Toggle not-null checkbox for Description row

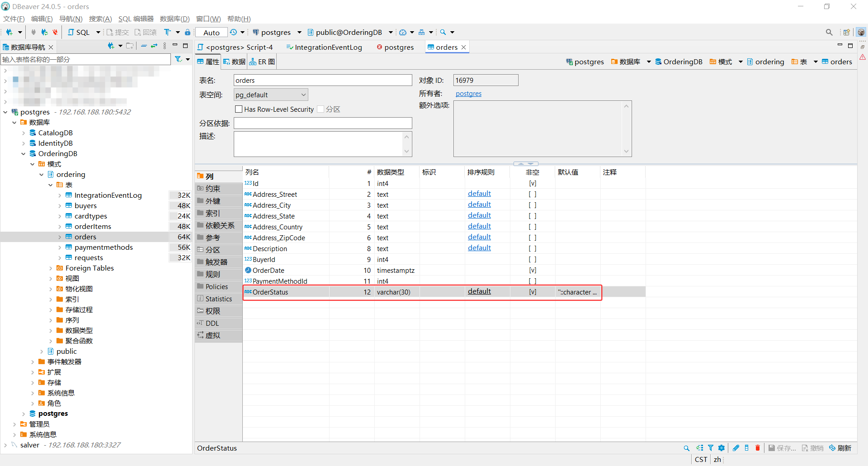coord(533,248)
